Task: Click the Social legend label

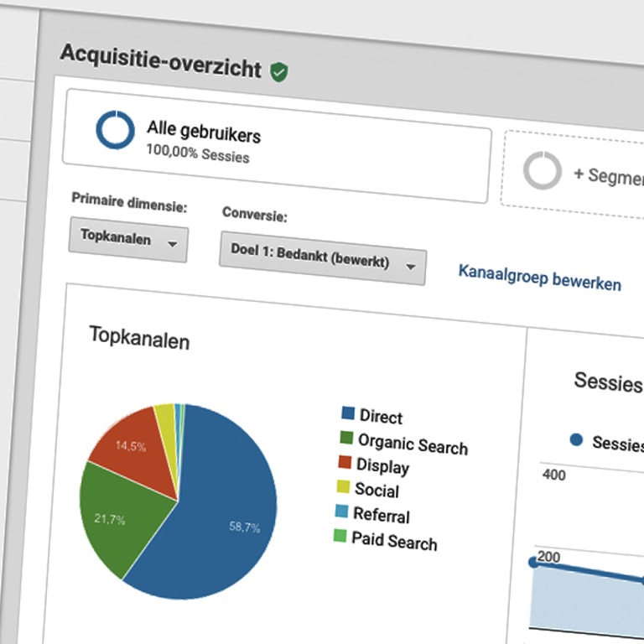Action: point(377,490)
